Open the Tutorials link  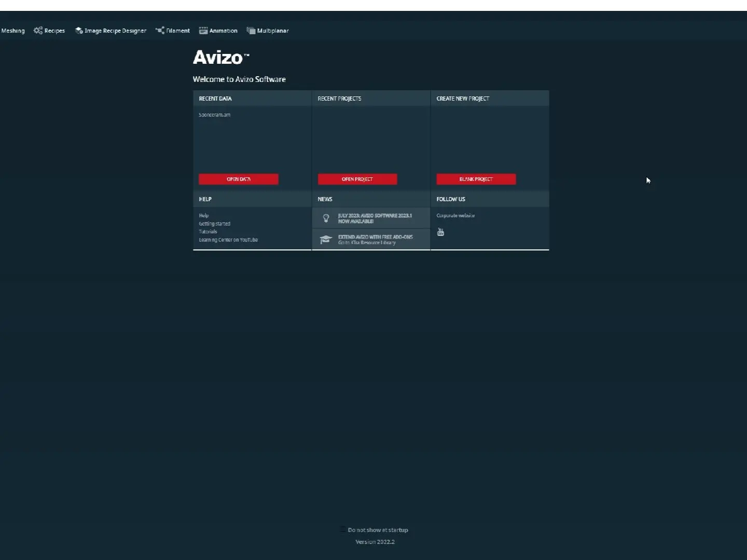point(208,232)
